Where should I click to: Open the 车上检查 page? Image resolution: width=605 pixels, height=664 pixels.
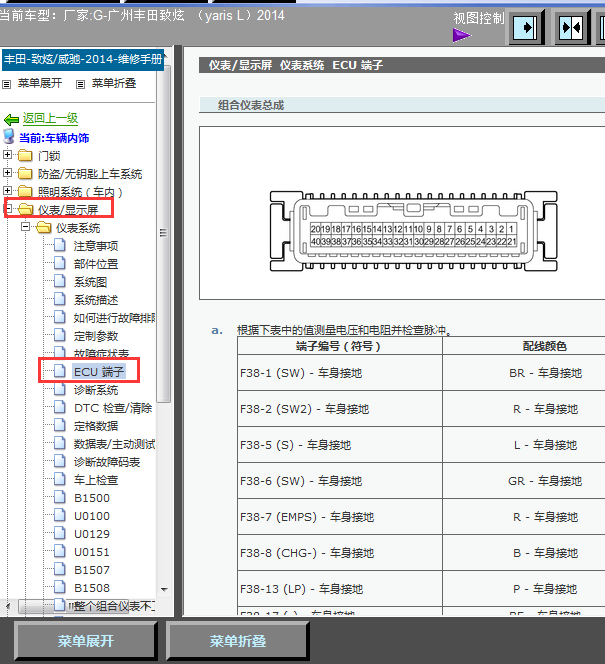tap(96, 480)
